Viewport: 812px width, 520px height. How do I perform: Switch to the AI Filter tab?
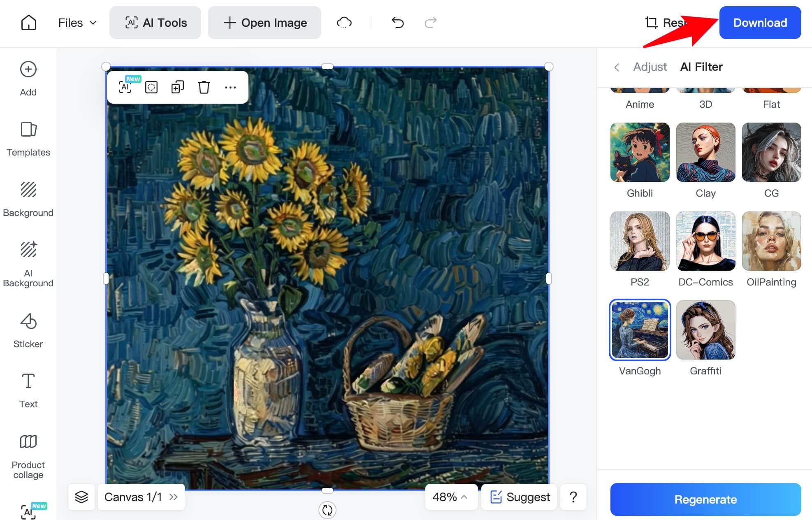(701, 67)
